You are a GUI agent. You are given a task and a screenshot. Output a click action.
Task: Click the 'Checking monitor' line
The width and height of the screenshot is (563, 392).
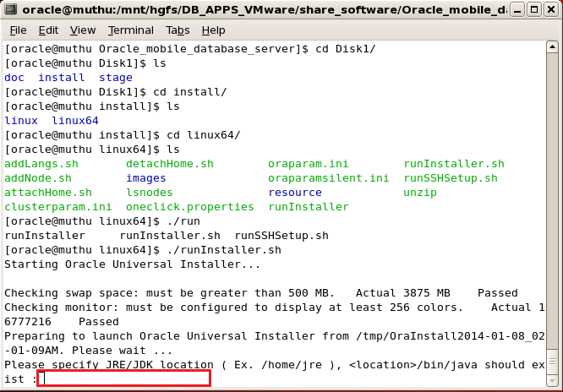click(x=275, y=314)
